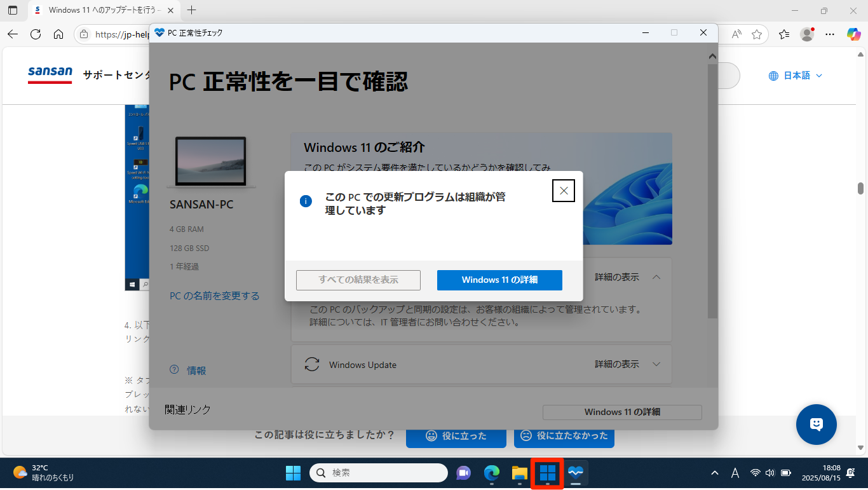The width and height of the screenshot is (868, 490).
Task: Minimize the PC 正常性チェック window
Action: [x=645, y=32]
